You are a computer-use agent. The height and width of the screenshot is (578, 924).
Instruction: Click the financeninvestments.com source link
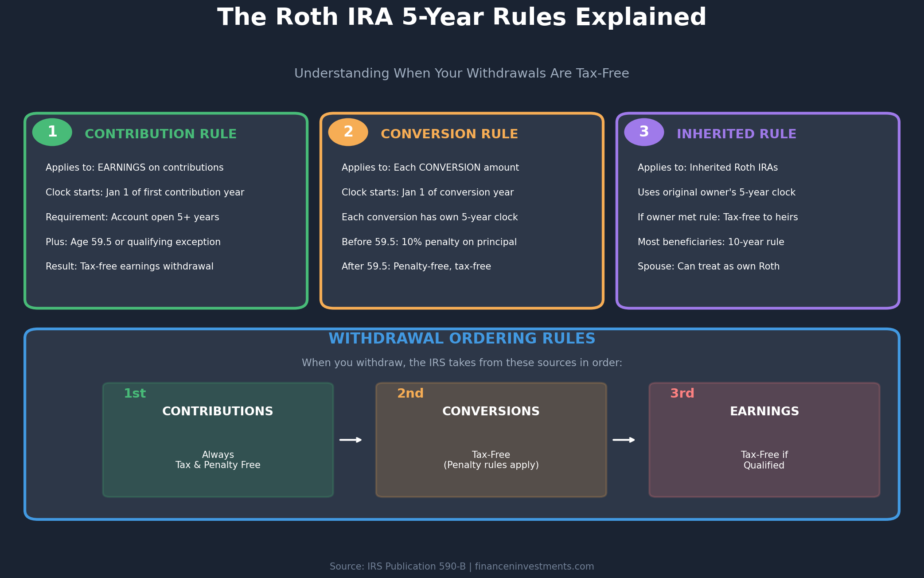533,566
